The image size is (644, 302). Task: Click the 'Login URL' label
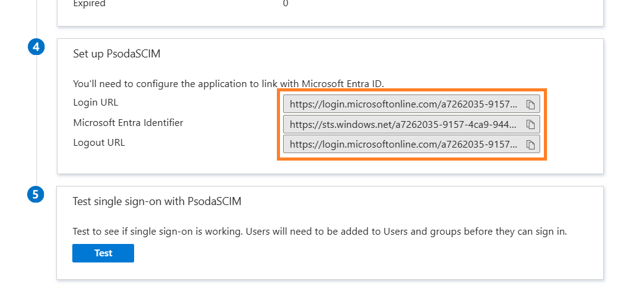pyautogui.click(x=95, y=103)
